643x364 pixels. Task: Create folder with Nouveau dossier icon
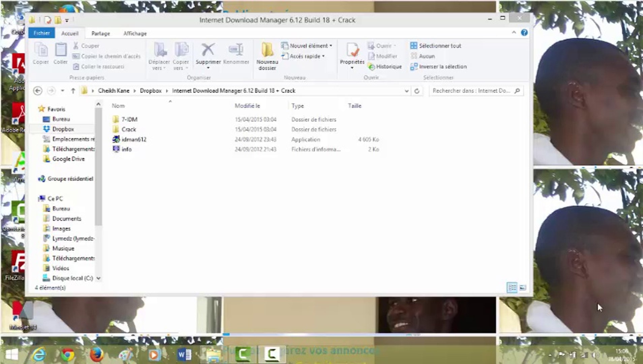(x=267, y=50)
